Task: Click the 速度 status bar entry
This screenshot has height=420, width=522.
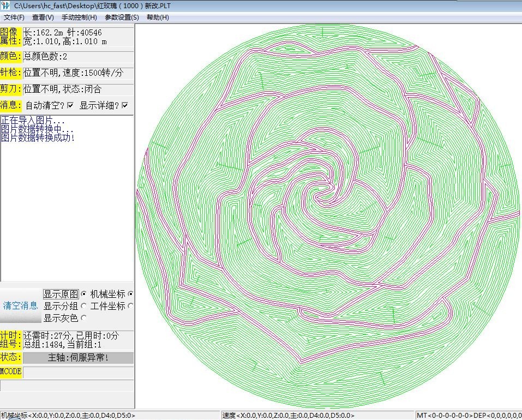Action: click(317, 415)
